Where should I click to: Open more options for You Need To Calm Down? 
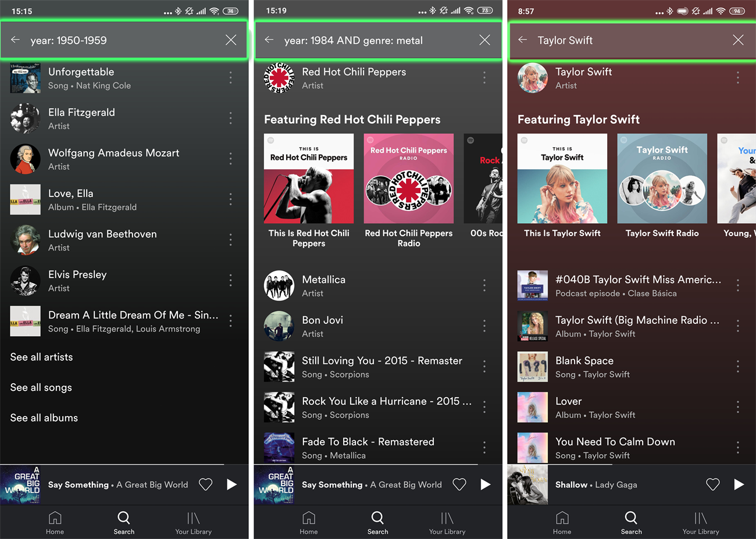[738, 448]
